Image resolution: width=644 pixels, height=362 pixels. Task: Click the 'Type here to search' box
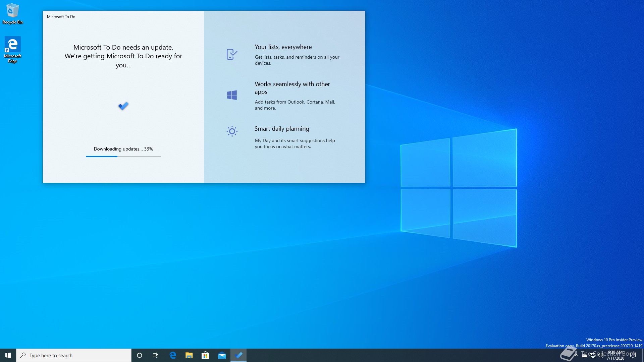pyautogui.click(x=74, y=355)
